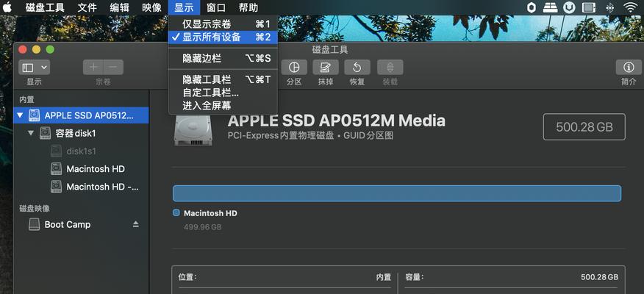
Task: Open the 帮助 menu
Action: (248, 7)
